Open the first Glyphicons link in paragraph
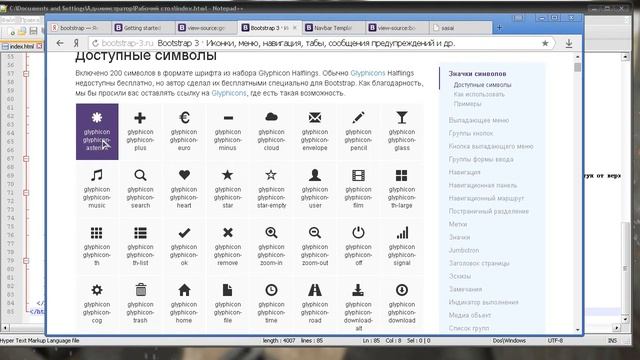The width and height of the screenshot is (640, 360). tap(368, 73)
